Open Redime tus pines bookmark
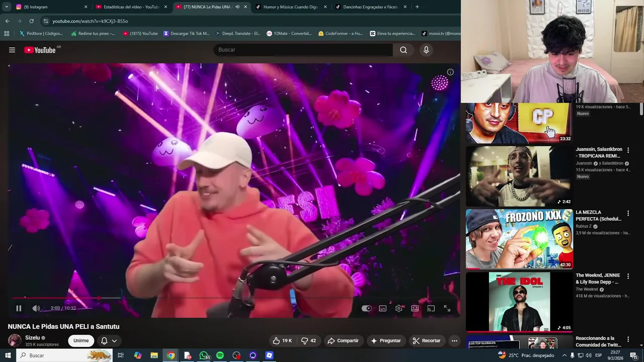Viewport: 644px width, 362px height. coord(93,34)
